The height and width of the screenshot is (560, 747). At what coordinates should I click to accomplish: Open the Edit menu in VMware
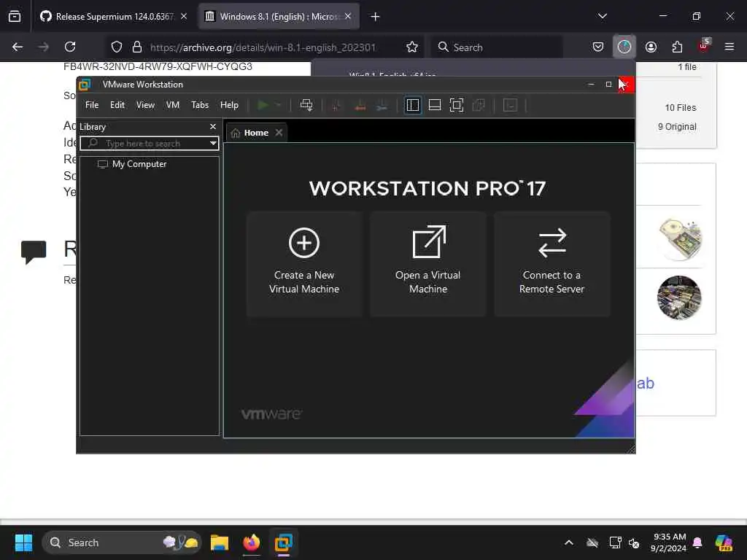pyautogui.click(x=117, y=105)
